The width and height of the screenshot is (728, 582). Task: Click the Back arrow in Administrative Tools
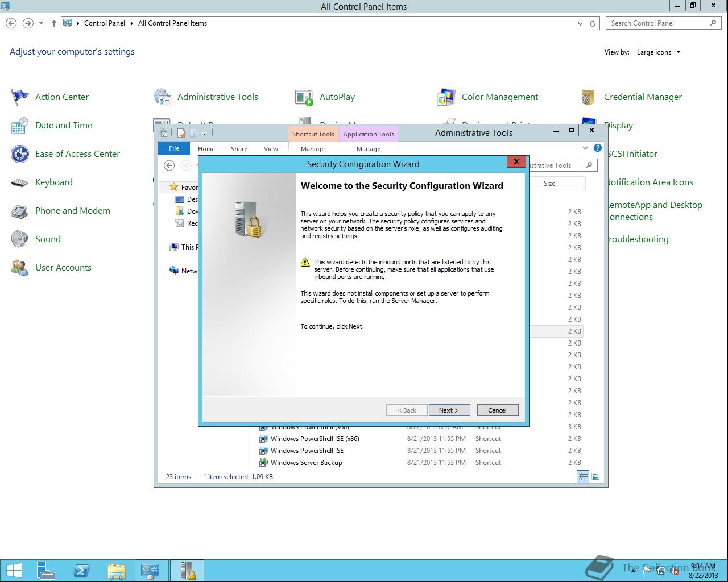point(169,165)
